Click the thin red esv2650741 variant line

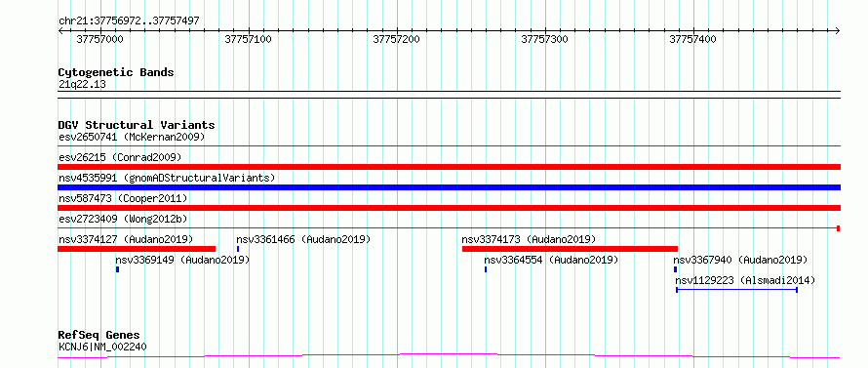pyautogui.click(x=449, y=145)
